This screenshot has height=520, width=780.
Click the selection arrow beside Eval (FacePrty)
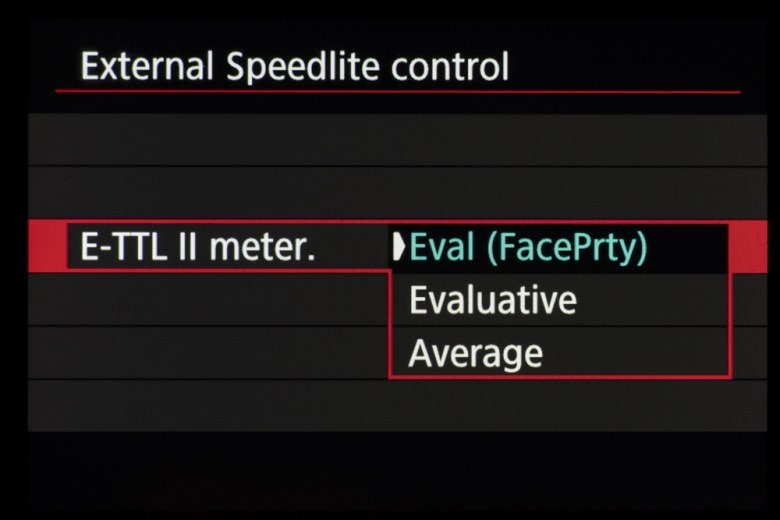pos(399,247)
